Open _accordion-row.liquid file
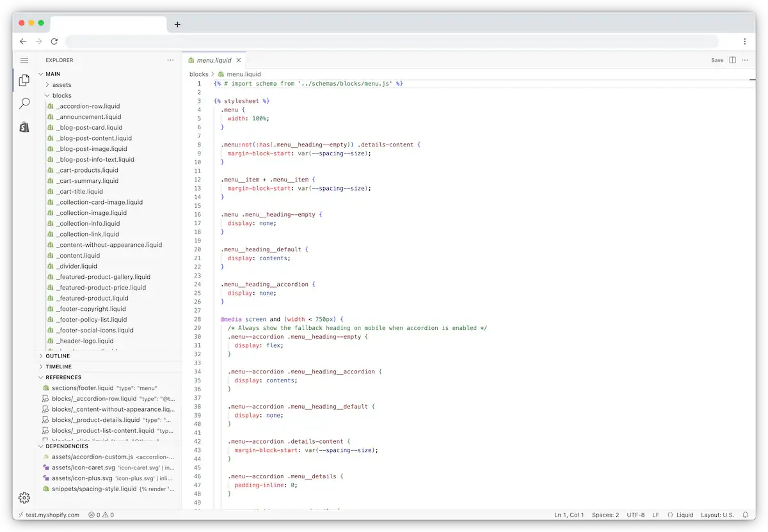Screen dimensions: 768x532 click(88, 106)
